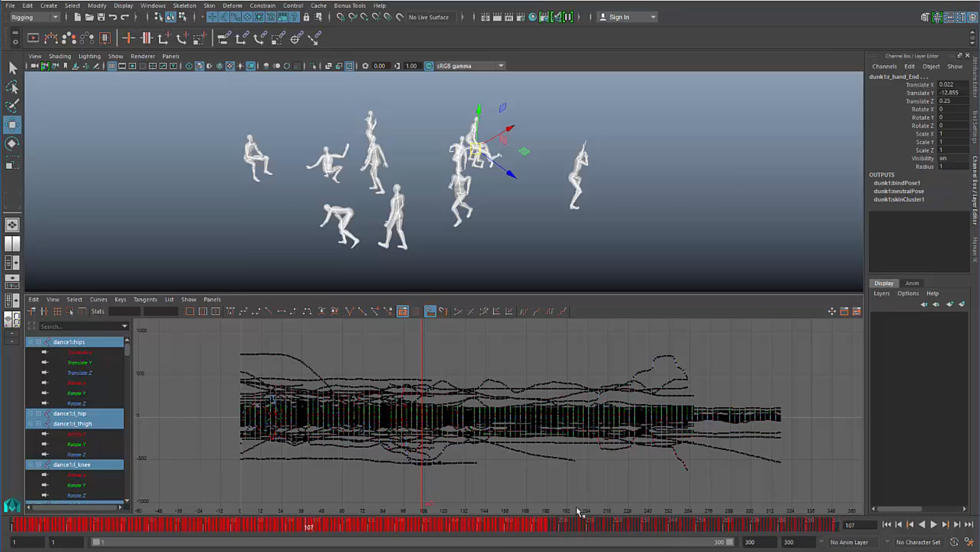The image size is (980, 552).
Task: Select the Rotate tool in toolbox
Action: coord(12,144)
